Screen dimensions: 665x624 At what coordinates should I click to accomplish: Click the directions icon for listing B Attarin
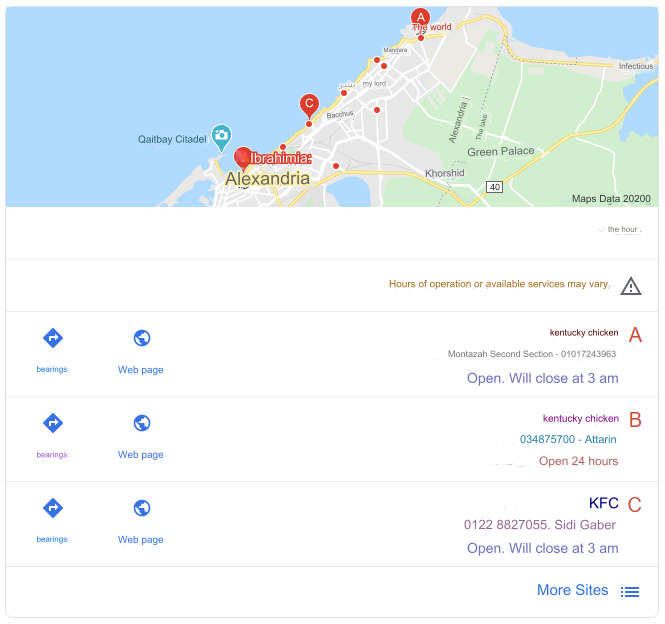pyautogui.click(x=53, y=423)
